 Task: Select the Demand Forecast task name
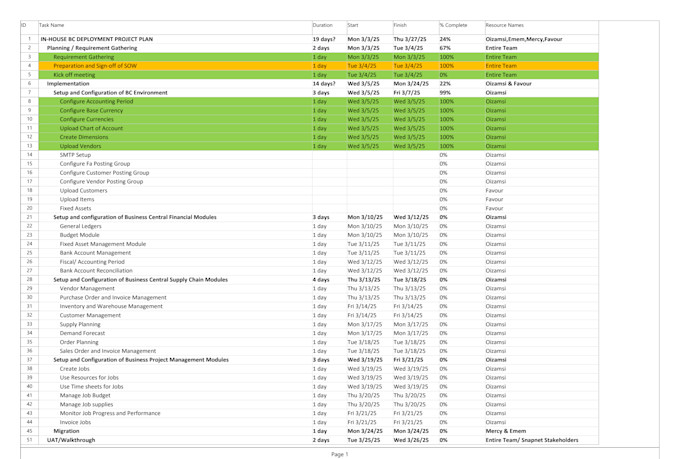[x=82, y=333]
